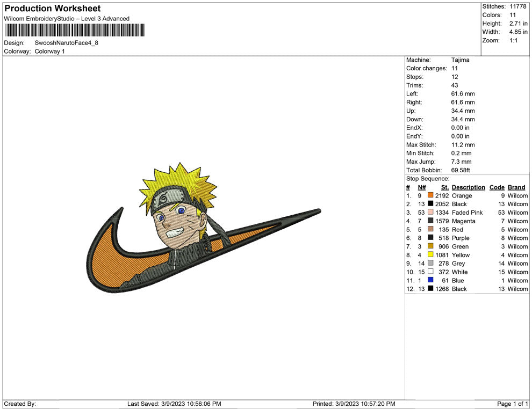Click the Zoom value 1:1
Viewport: 532px width, 409px height.
click(x=514, y=40)
